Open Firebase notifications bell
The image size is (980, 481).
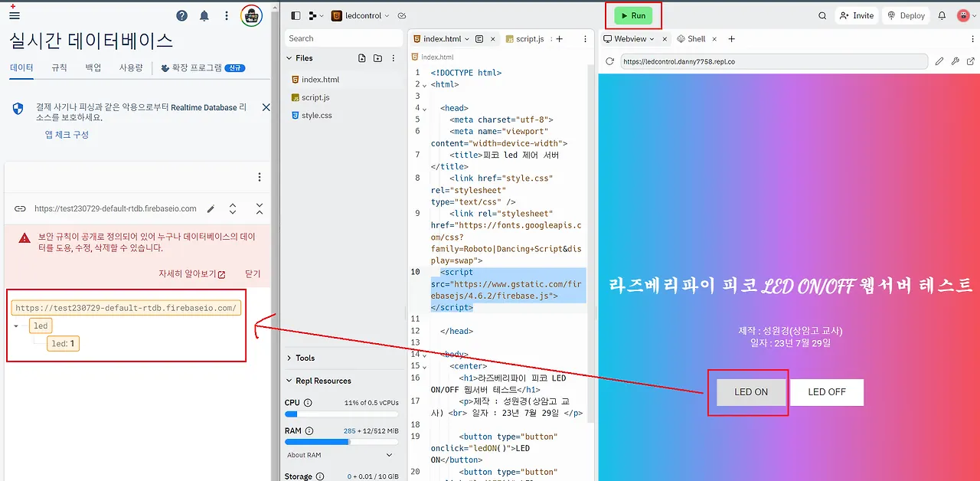coord(204,15)
